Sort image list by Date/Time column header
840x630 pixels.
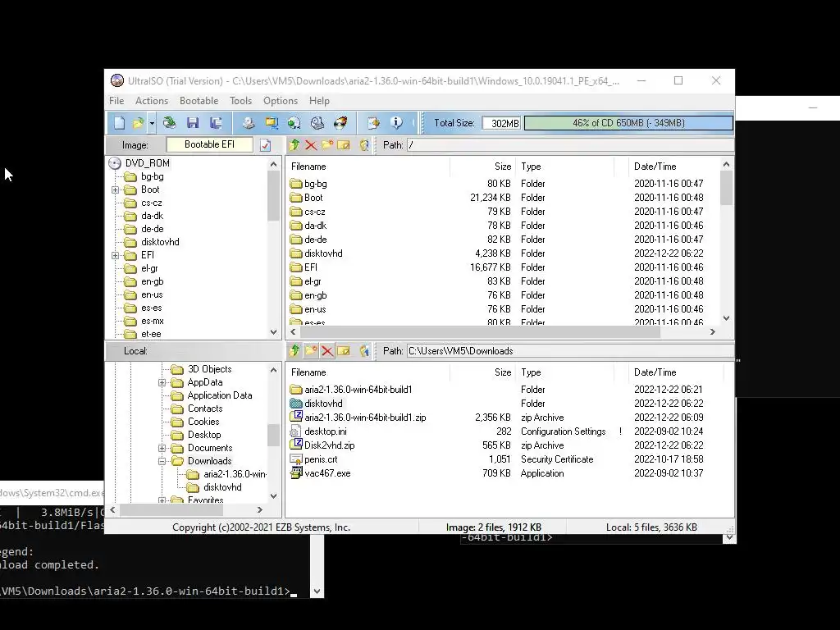(x=675, y=167)
